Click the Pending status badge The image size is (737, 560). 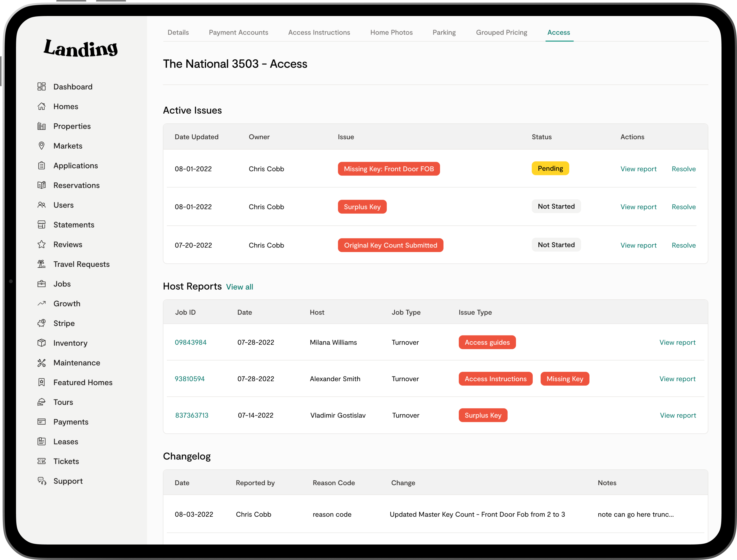[550, 169]
